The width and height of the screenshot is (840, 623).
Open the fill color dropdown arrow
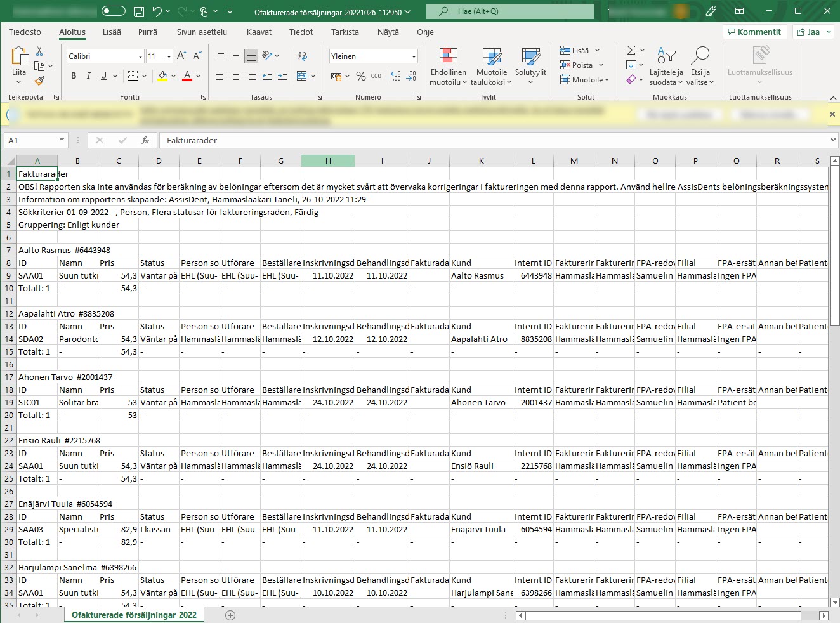coord(173,76)
